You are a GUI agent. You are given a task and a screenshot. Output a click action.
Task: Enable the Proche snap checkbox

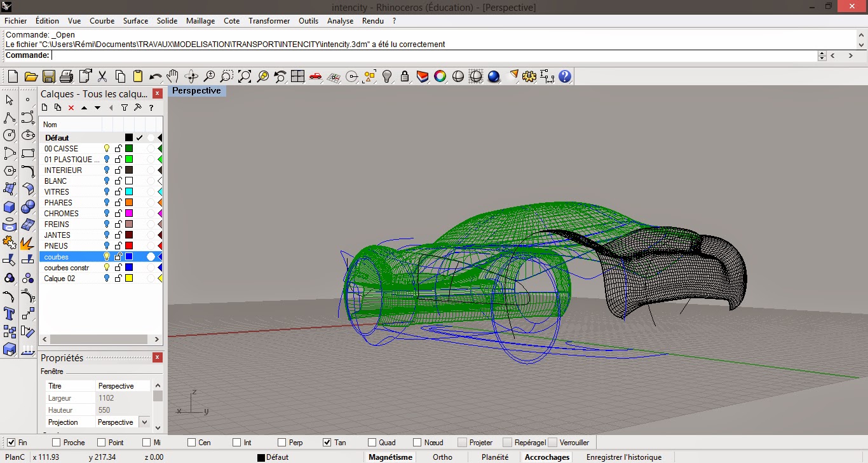(57, 443)
